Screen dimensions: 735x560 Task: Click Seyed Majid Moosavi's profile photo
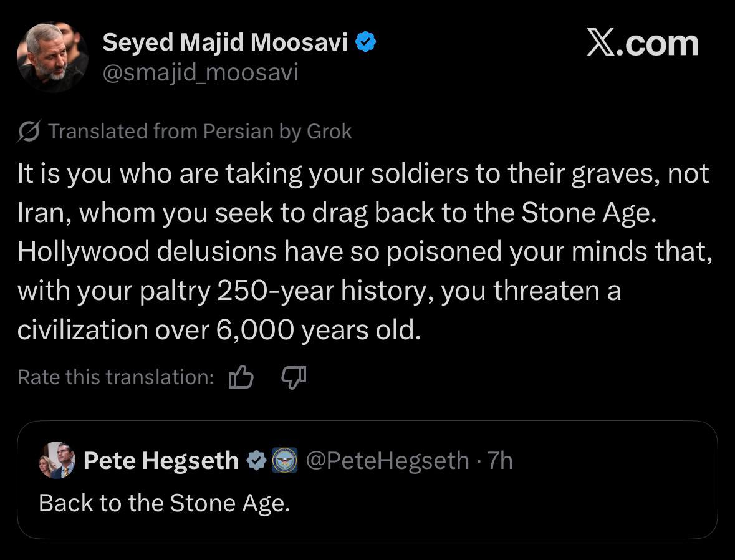pos(52,57)
